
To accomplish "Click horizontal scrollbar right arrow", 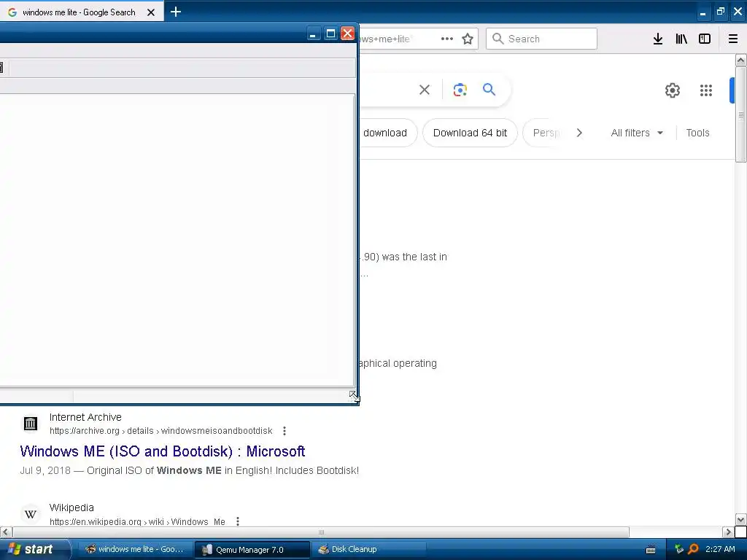I will pos(729,532).
